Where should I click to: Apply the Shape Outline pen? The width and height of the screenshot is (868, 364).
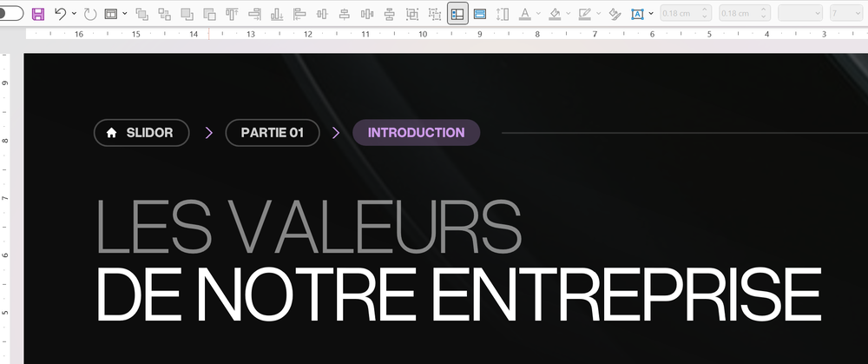584,14
